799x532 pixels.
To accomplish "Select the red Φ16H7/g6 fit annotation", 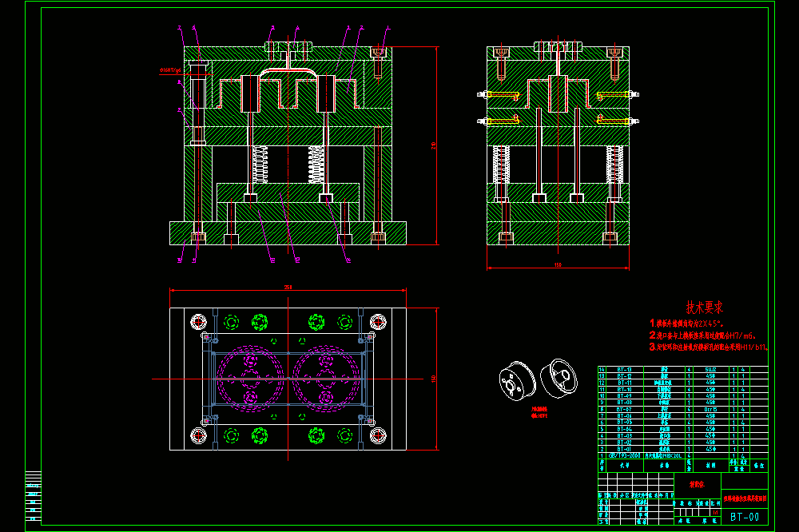I will pos(171,70).
